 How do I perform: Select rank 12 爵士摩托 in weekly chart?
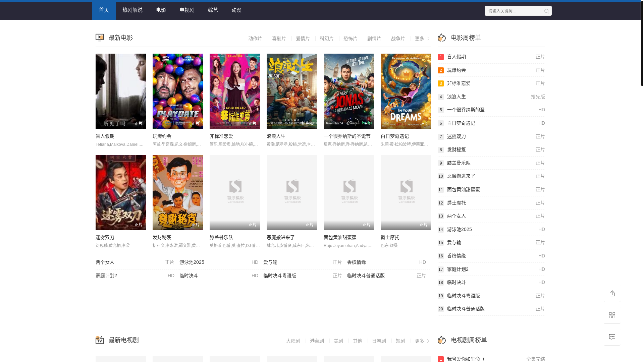pos(491,203)
